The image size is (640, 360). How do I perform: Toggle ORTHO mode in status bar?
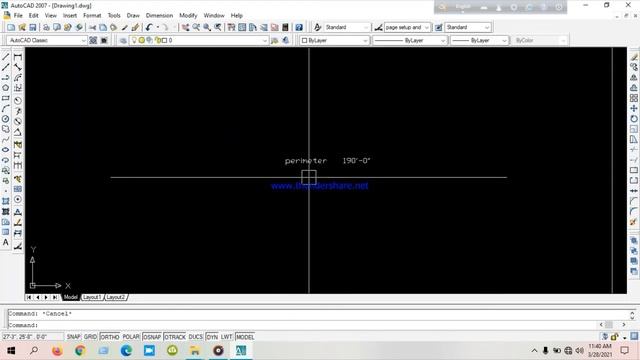tap(110, 337)
